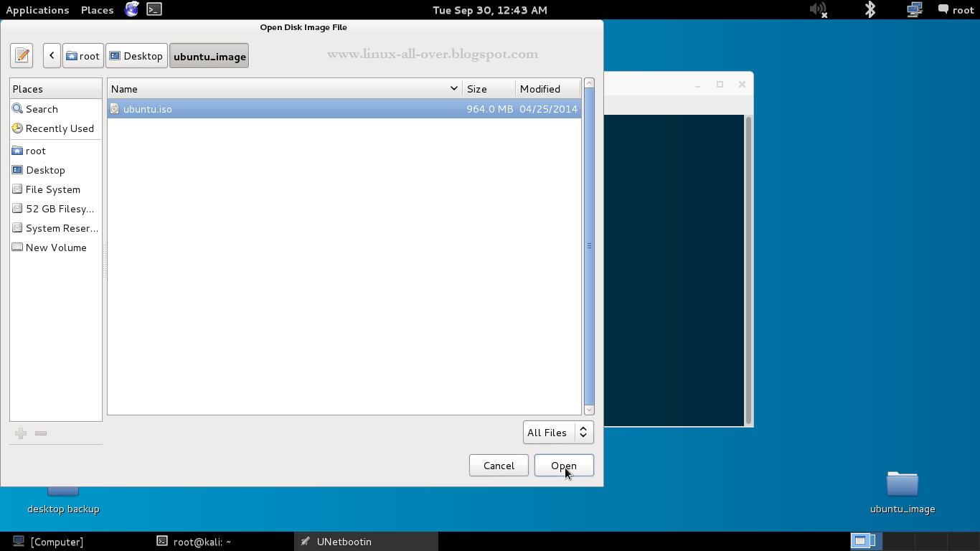Click the 964.0 MB size cell
Viewport: 980px width, 551px height.
tap(489, 109)
